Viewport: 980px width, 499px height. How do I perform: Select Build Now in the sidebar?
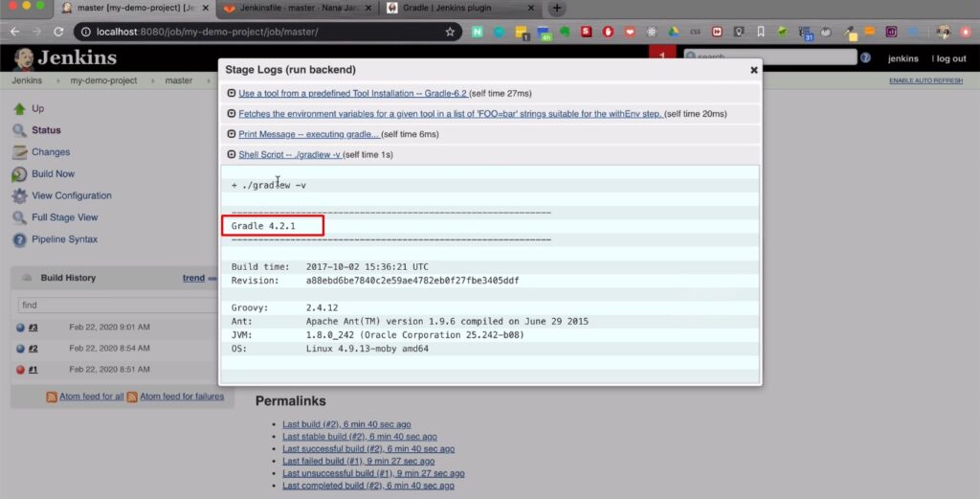(54, 174)
